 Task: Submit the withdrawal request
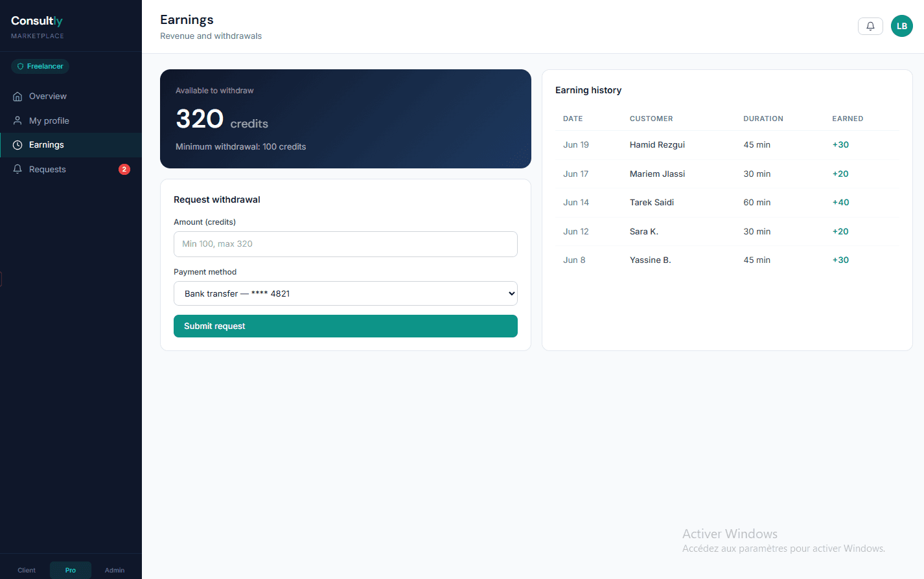345,326
